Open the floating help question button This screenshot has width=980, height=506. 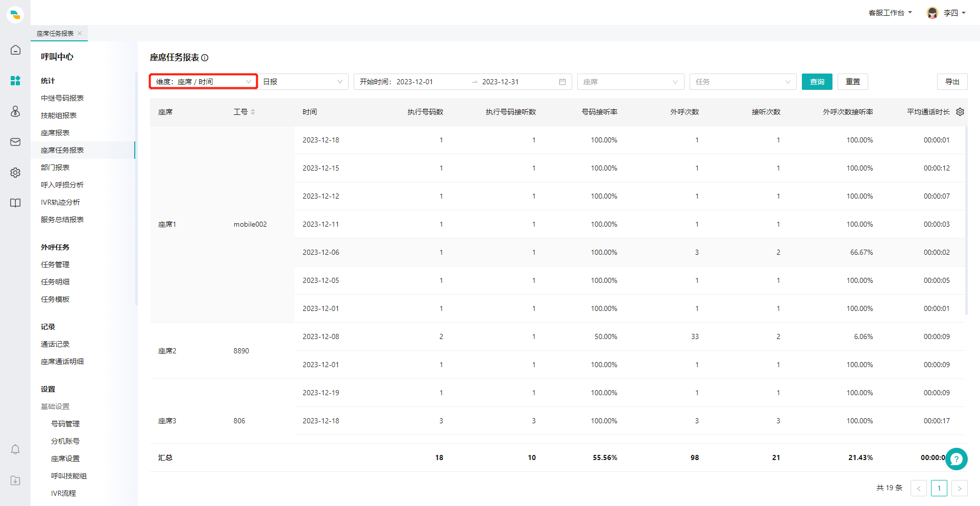coord(957,459)
